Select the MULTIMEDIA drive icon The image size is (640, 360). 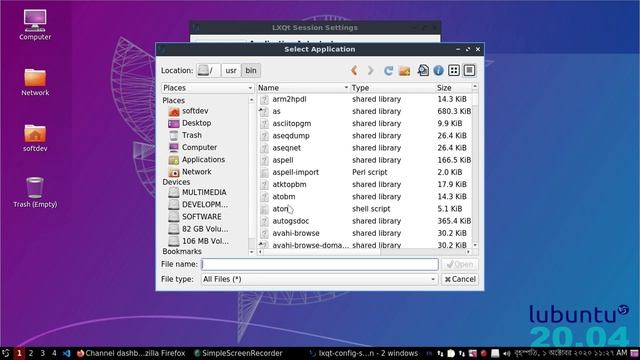pyautogui.click(x=174, y=192)
